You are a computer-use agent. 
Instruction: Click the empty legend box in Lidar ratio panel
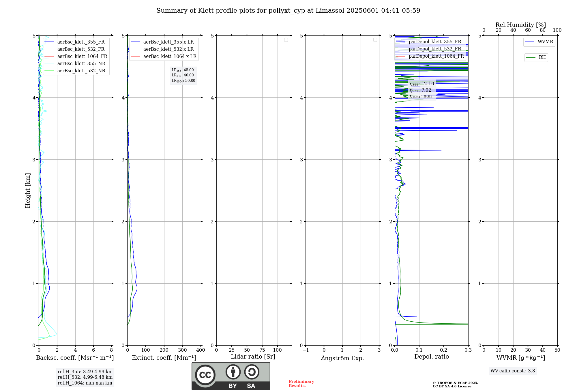286,40
